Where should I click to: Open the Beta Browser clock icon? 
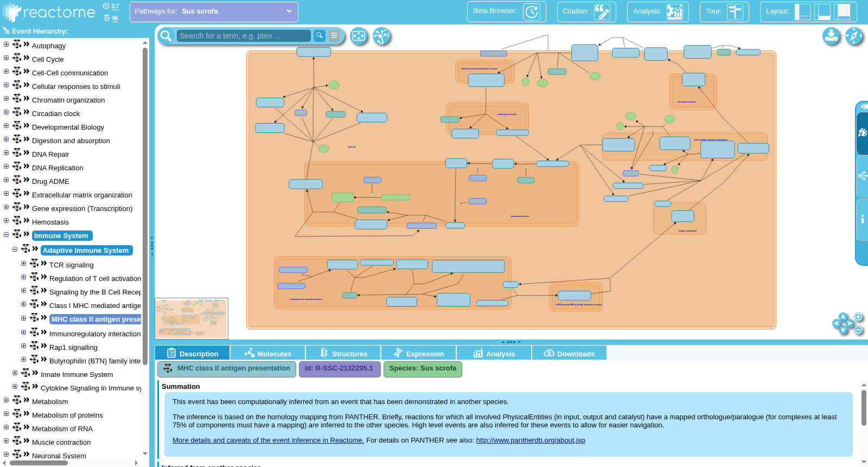pyautogui.click(x=532, y=11)
